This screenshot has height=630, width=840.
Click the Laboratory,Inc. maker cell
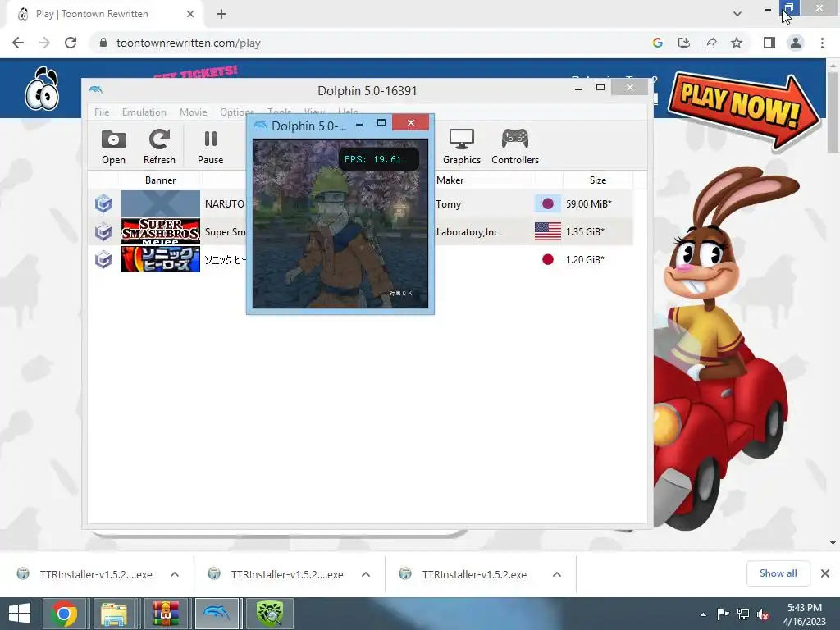[468, 231]
